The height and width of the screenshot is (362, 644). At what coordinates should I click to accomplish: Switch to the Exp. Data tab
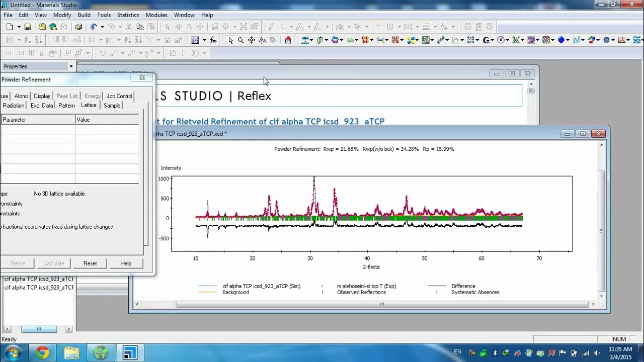pos(42,106)
